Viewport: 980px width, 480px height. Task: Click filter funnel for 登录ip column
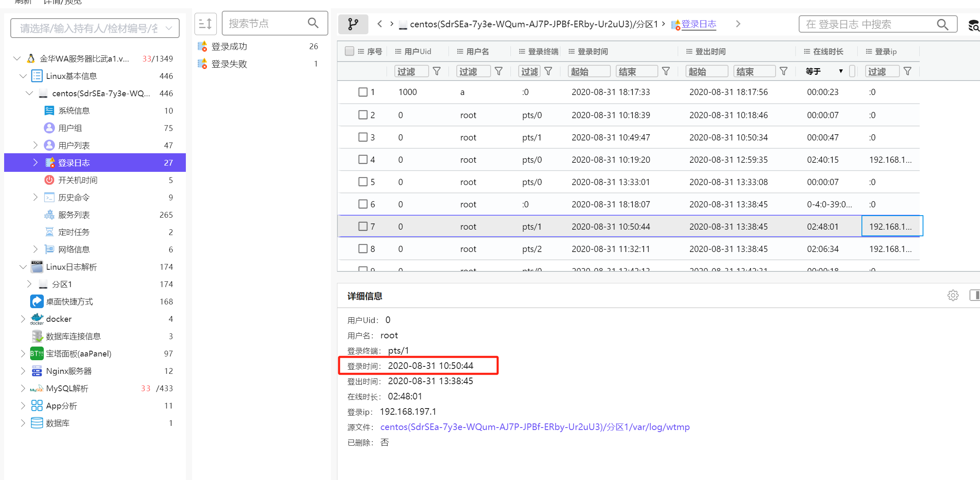point(907,71)
